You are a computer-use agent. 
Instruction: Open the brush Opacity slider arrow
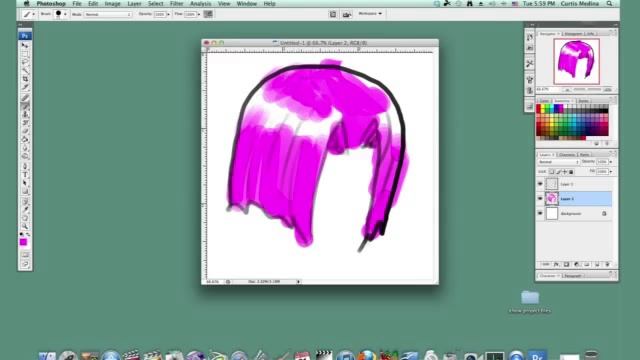tap(168, 14)
